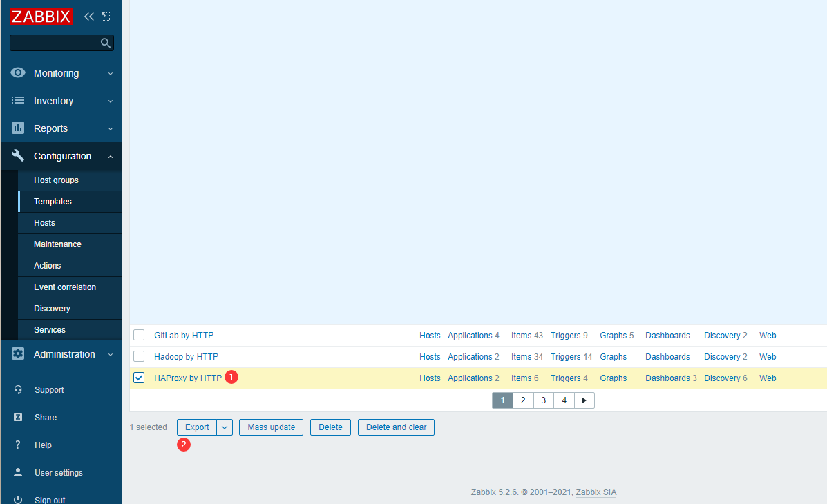Open the GitLab by HTTP template link
This screenshot has height=504, width=827.
[x=184, y=336]
